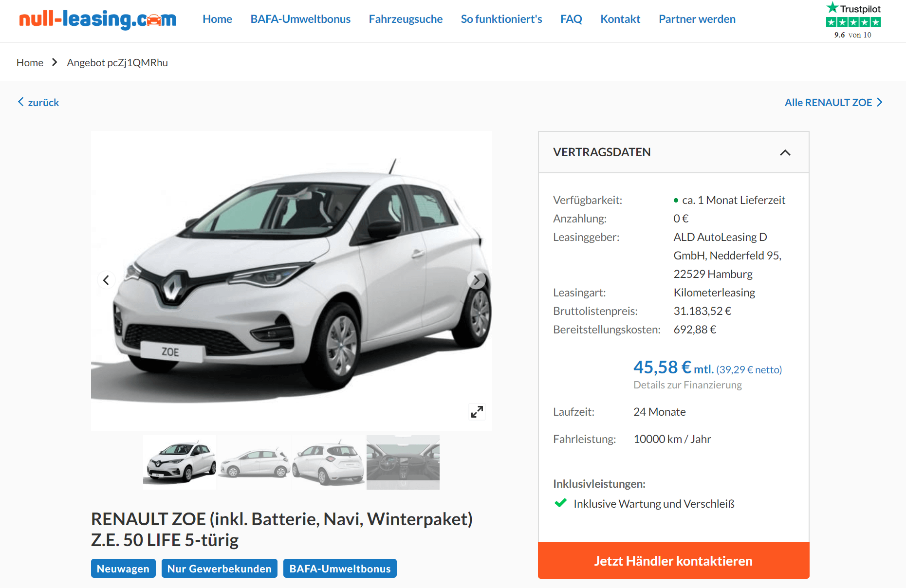Click the next image arrow on car photo
The height and width of the screenshot is (588, 906).
[x=476, y=280]
